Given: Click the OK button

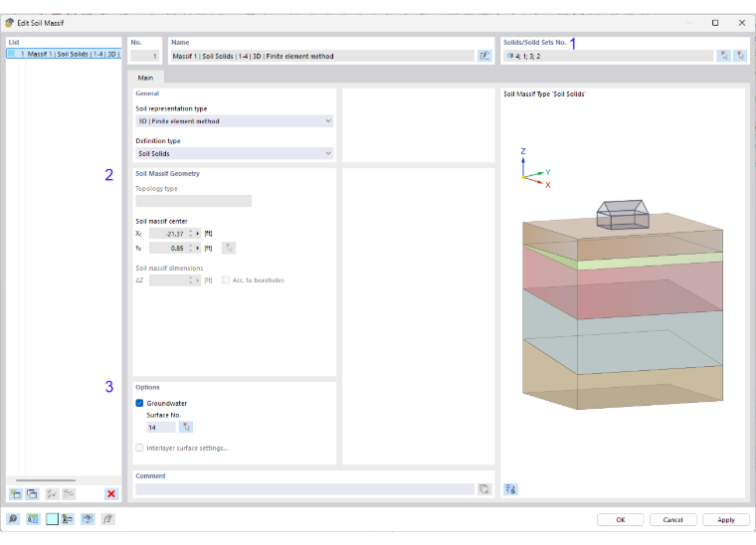Looking at the screenshot, I should [621, 519].
